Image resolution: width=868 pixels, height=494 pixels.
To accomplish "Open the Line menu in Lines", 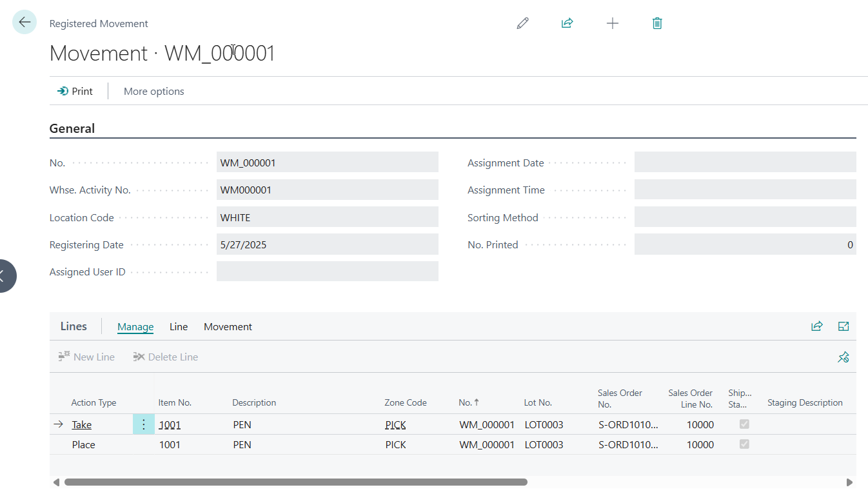I will (179, 327).
